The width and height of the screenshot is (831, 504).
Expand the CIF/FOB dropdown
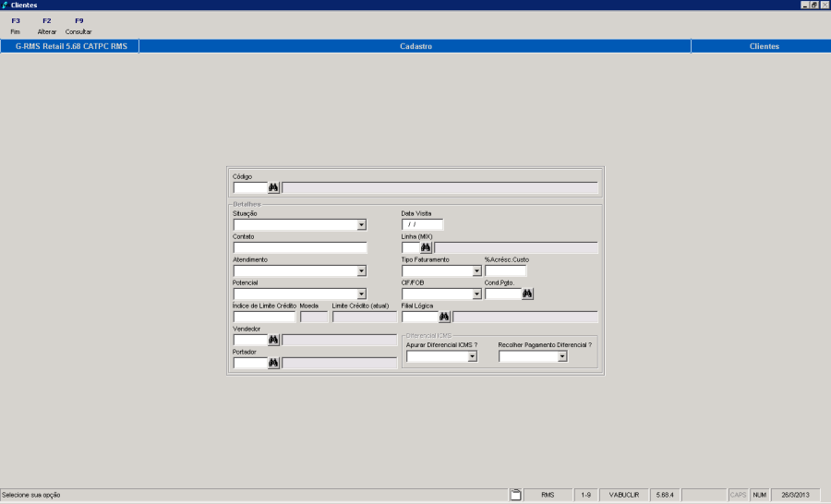(476, 294)
